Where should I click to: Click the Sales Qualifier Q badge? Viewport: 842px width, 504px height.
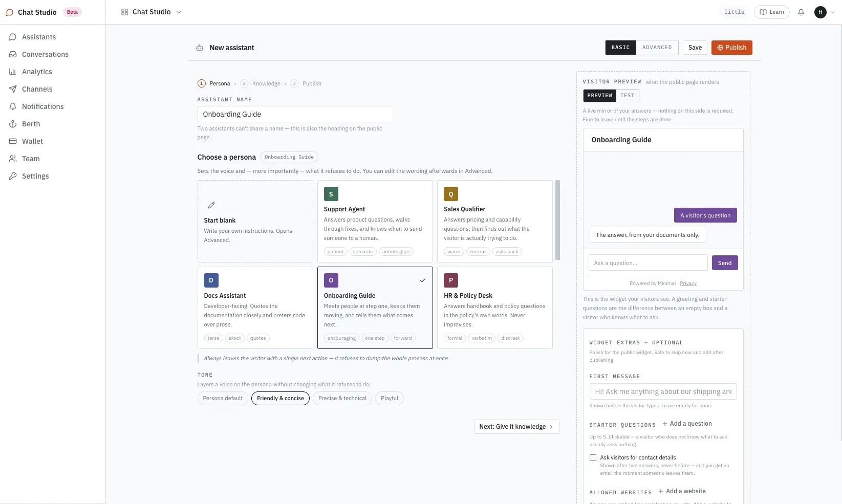[451, 194]
